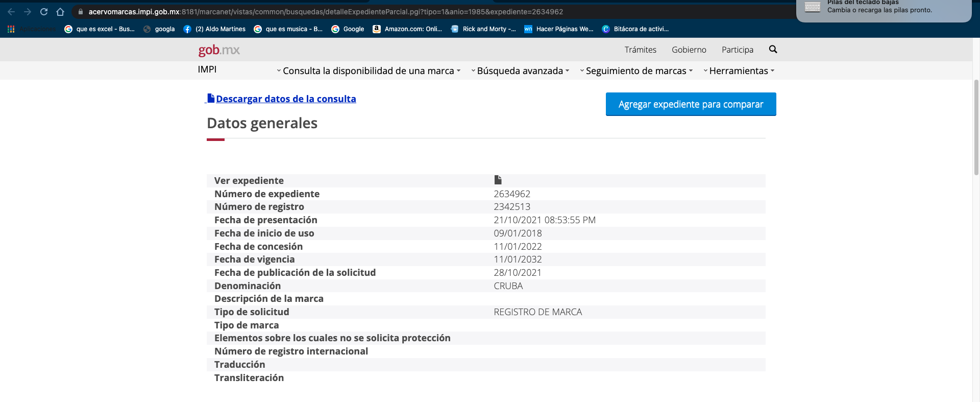Viewport: 980px width, 402px height.
Task: Open the Gobierno menu item
Action: 689,50
